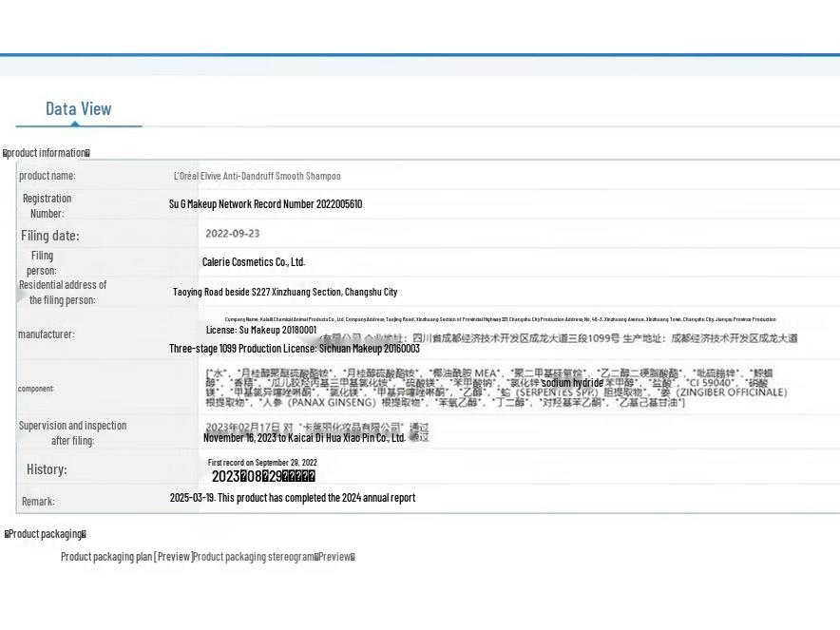The width and height of the screenshot is (840, 630).
Task: Click the filing date 2022-09-23
Action: coord(232,234)
